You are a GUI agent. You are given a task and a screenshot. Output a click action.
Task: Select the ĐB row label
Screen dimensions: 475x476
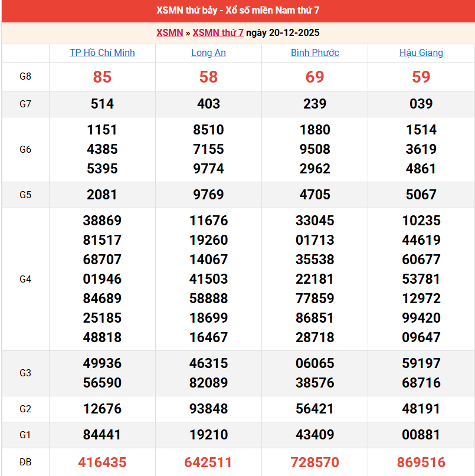[x=25, y=462]
